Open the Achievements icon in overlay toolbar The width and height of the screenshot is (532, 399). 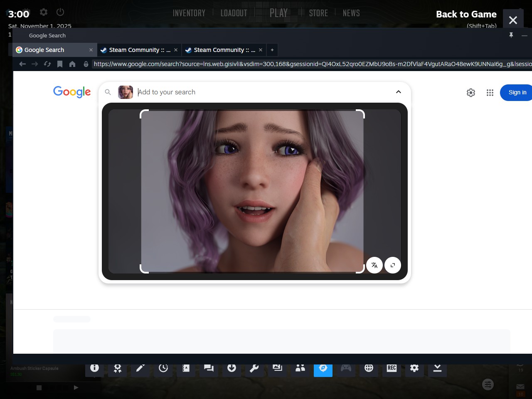[118, 368]
